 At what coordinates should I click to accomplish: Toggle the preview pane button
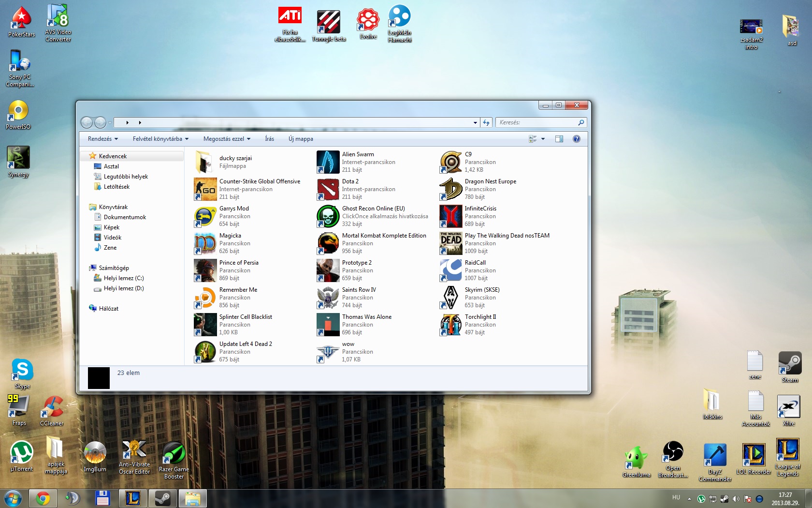559,139
